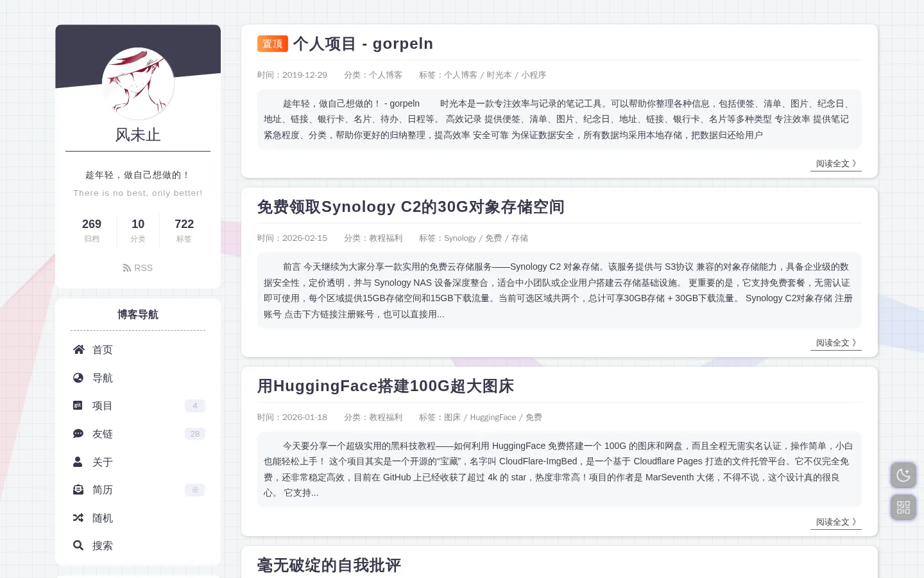Open the 关于 navigation link
The width and height of the screenshot is (924, 578).
tap(138, 462)
